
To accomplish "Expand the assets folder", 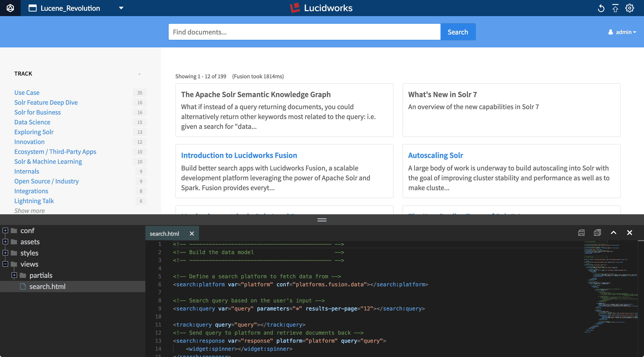I will pyautogui.click(x=5, y=242).
